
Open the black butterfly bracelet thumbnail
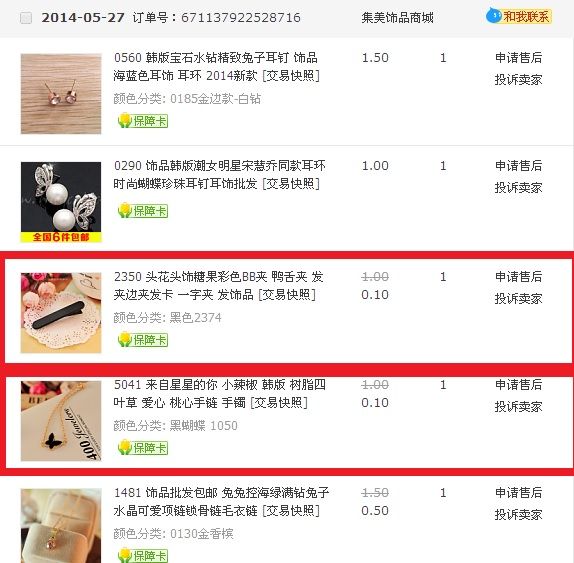[61, 421]
